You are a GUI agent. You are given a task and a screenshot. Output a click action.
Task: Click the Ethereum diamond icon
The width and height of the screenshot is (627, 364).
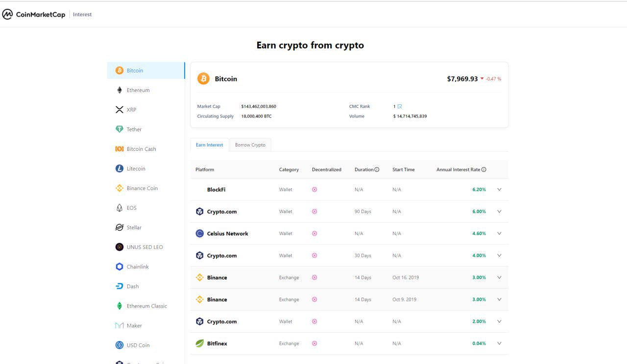pyautogui.click(x=120, y=90)
